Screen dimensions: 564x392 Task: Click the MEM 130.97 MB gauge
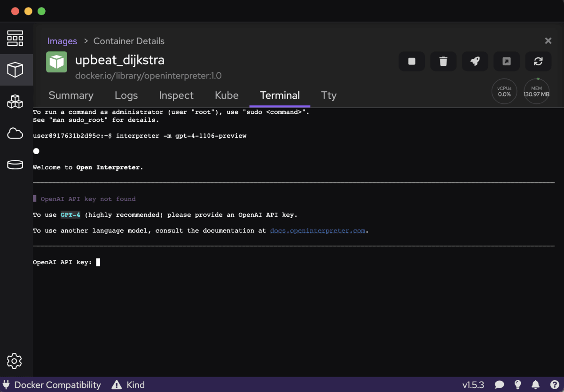(x=537, y=91)
